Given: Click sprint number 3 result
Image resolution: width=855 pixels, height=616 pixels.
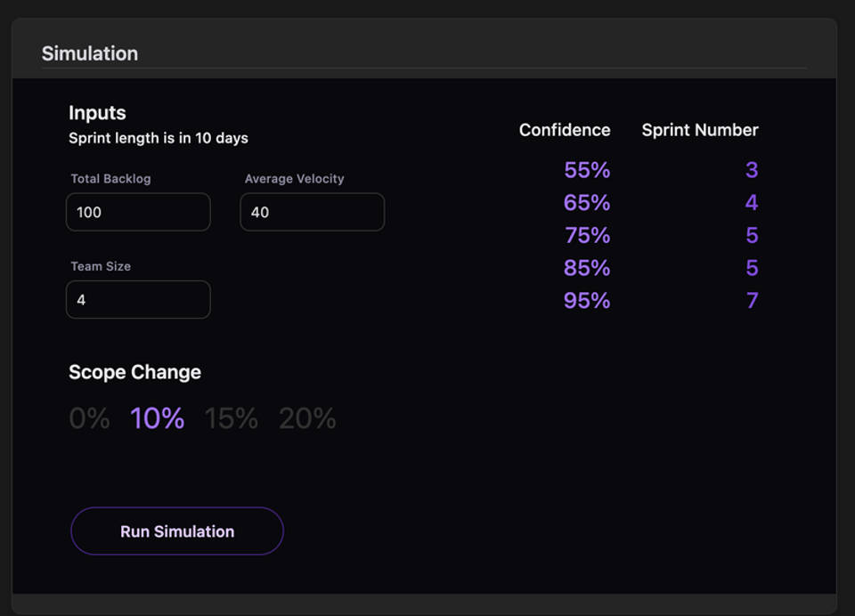Looking at the screenshot, I should point(752,170).
